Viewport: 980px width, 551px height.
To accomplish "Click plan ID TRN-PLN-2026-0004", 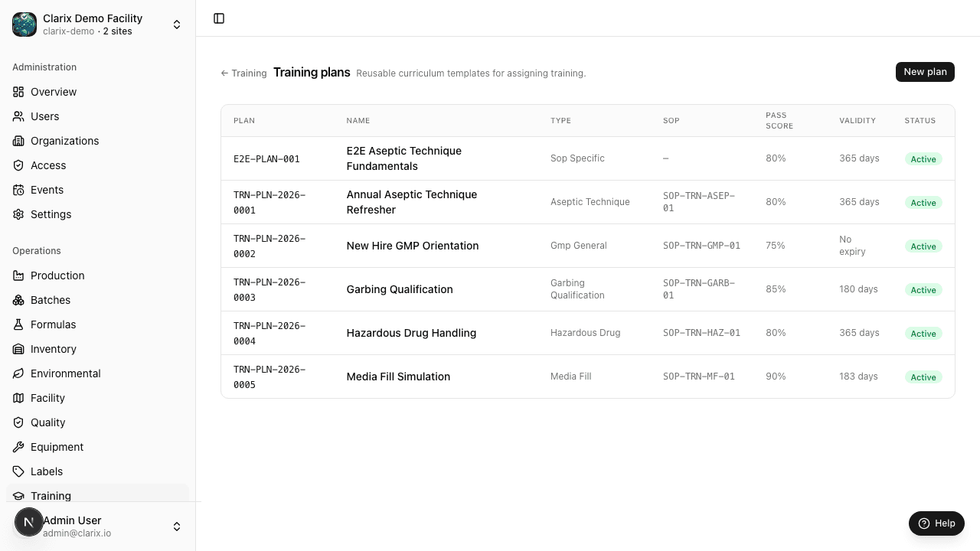I will point(269,334).
